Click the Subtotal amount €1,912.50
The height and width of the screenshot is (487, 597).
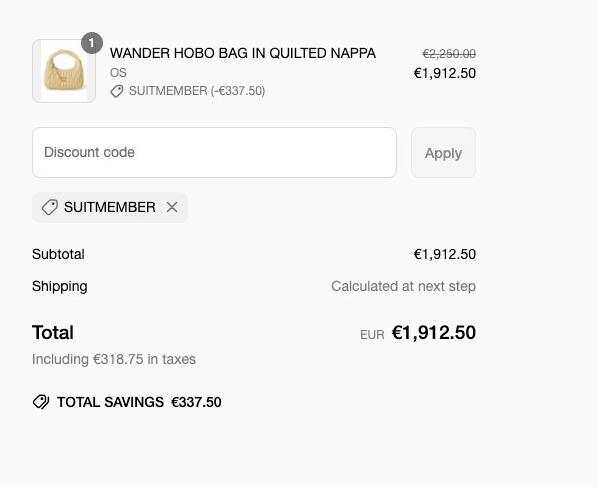tap(445, 254)
